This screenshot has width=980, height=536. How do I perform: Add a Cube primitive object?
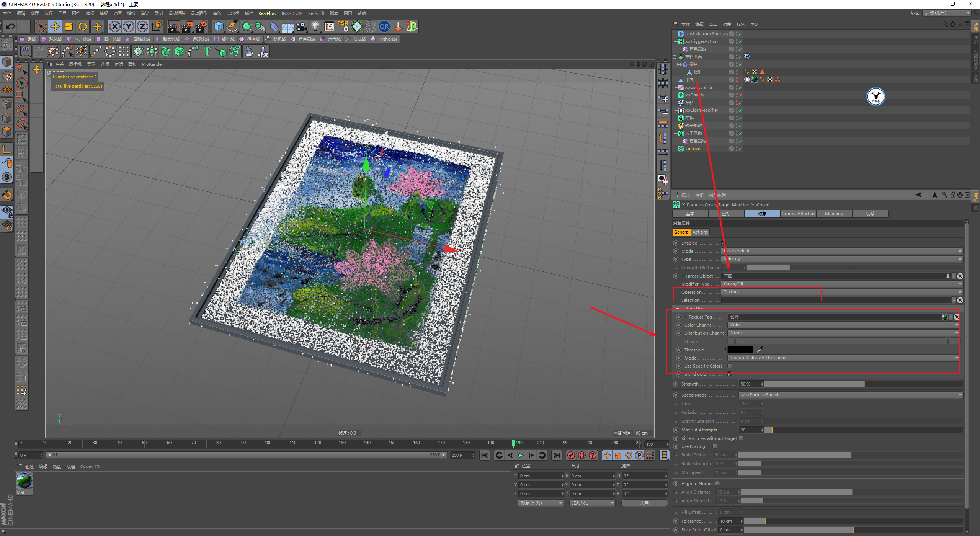click(x=219, y=26)
